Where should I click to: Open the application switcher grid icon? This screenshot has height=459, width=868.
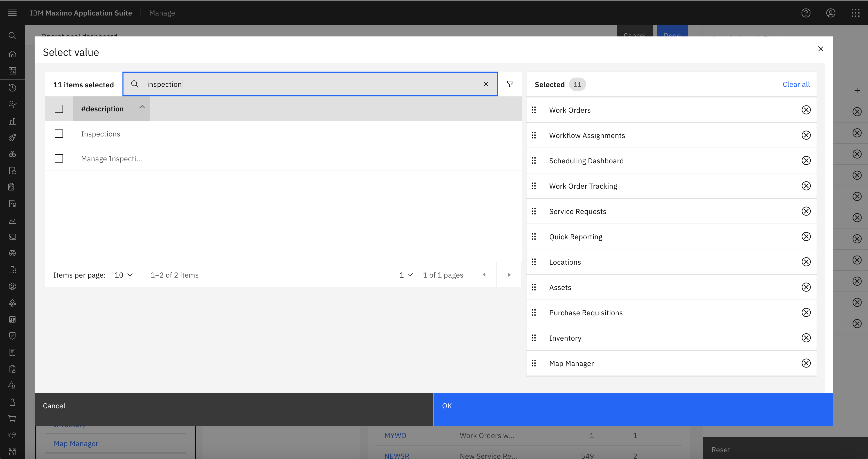[856, 13]
